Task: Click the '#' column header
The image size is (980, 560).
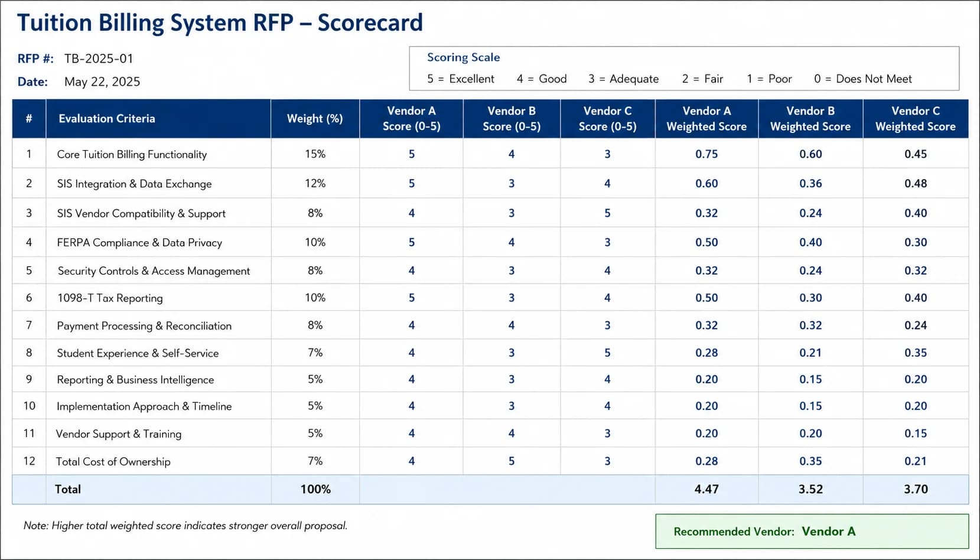Action: (x=29, y=118)
